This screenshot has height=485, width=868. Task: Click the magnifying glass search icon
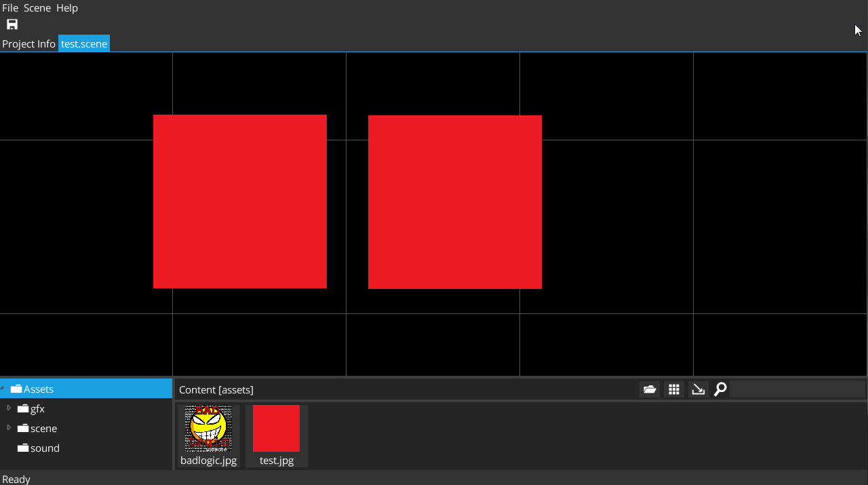[720, 389]
